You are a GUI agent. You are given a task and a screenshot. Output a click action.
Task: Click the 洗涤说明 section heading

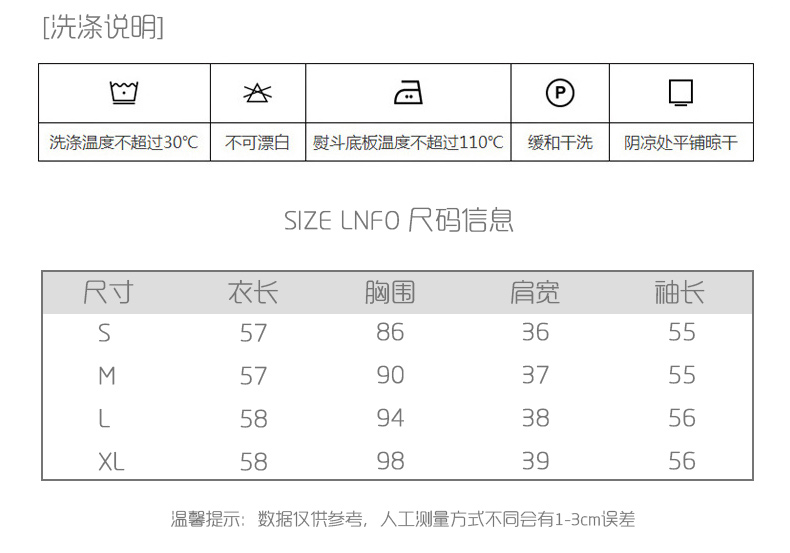(103, 28)
